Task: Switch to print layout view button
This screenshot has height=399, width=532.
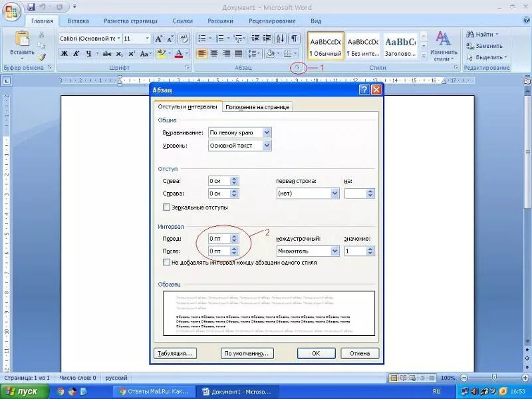Action: pyautogui.click(x=394, y=378)
